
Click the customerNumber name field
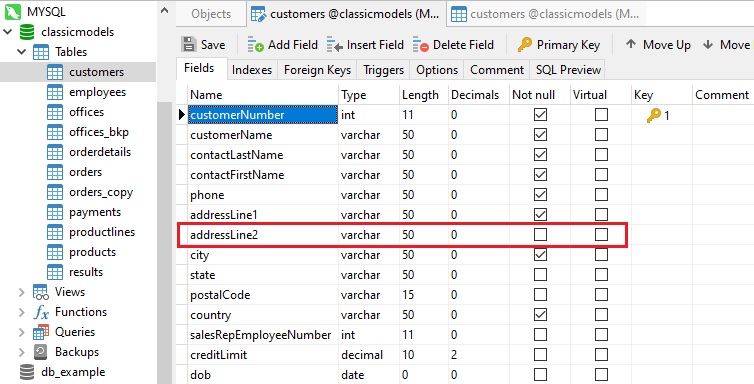click(x=263, y=115)
